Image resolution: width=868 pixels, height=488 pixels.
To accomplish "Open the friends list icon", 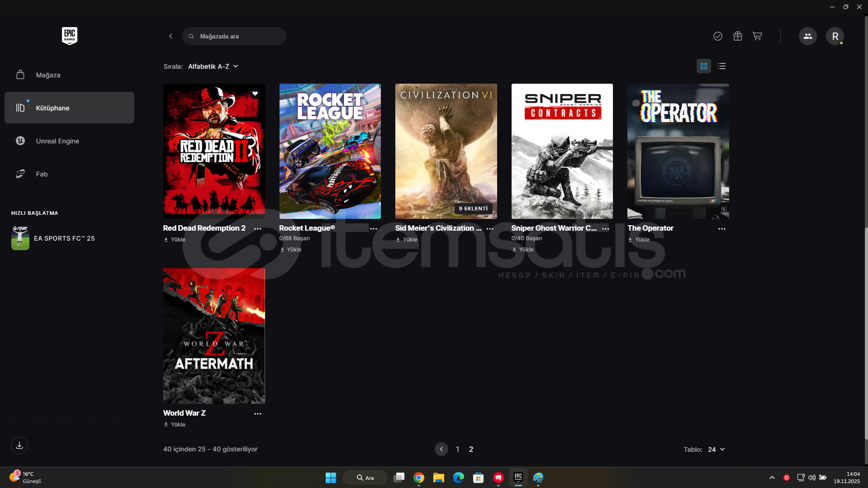I will pos(807,36).
